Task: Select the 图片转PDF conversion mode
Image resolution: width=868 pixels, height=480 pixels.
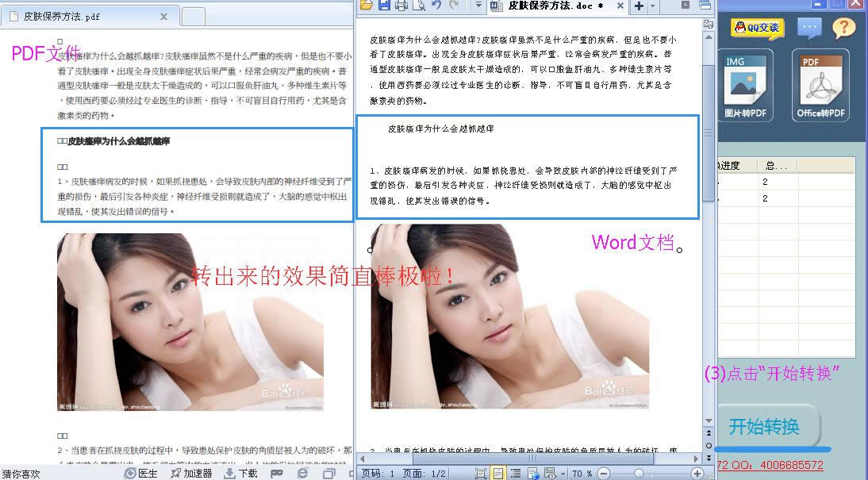Action: pos(746,85)
